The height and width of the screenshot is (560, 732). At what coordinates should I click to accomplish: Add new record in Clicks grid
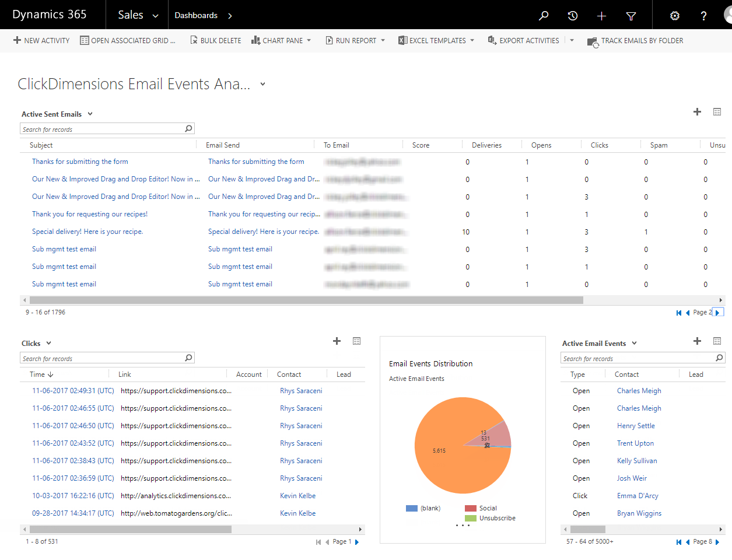click(337, 341)
